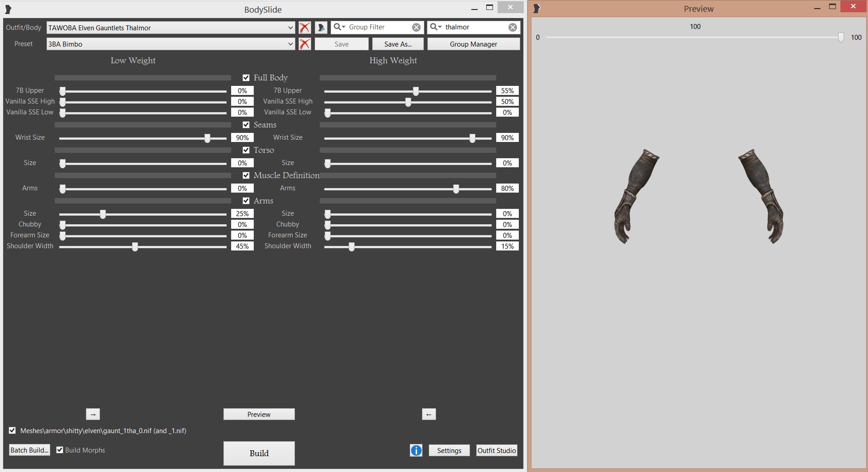Toggle the Muscle Definition category checkbox
Screen dimensions: 868x472
click(246, 175)
